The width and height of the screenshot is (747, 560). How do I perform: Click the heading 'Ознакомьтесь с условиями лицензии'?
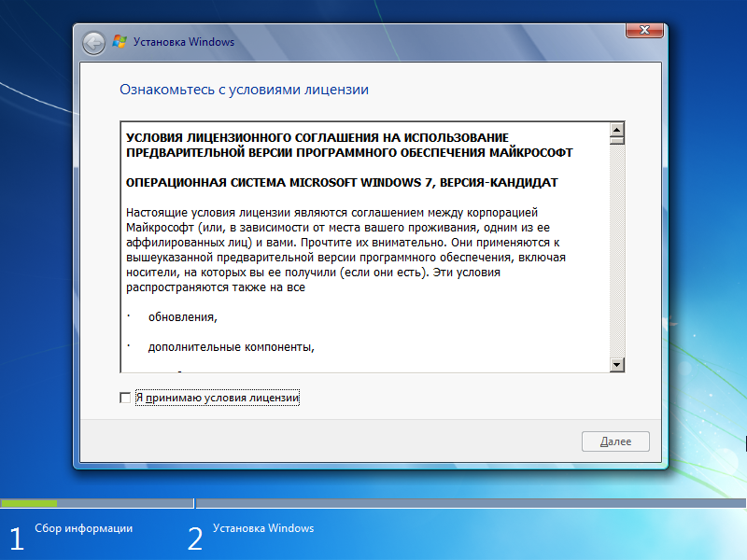coord(244,89)
